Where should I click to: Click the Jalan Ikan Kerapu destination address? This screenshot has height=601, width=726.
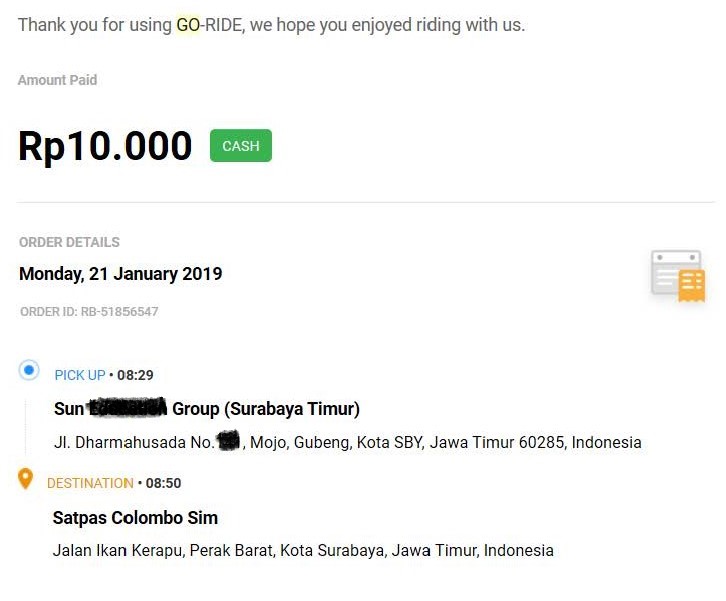click(302, 550)
